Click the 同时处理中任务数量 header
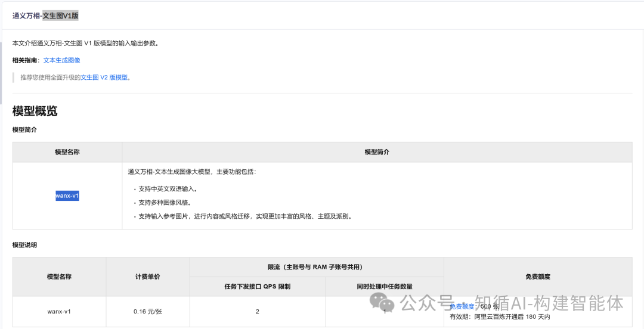The height and width of the screenshot is (329, 644). click(385, 286)
